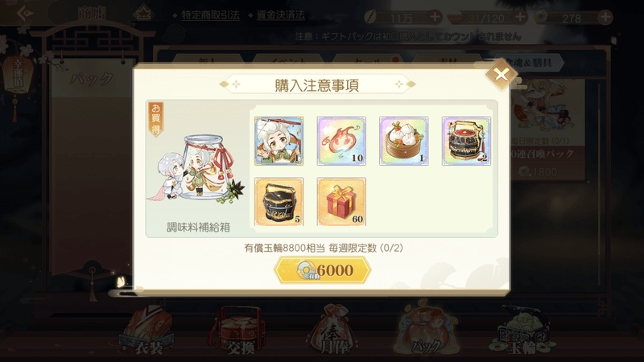Open the 月俸 shop category
The height and width of the screenshot is (362, 644).
click(333, 331)
